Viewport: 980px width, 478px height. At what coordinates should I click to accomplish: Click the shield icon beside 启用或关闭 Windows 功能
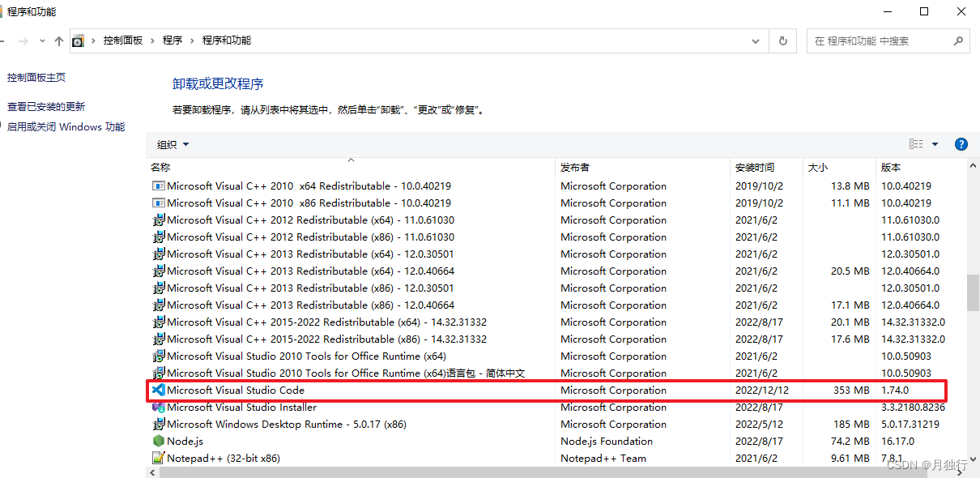(2, 126)
